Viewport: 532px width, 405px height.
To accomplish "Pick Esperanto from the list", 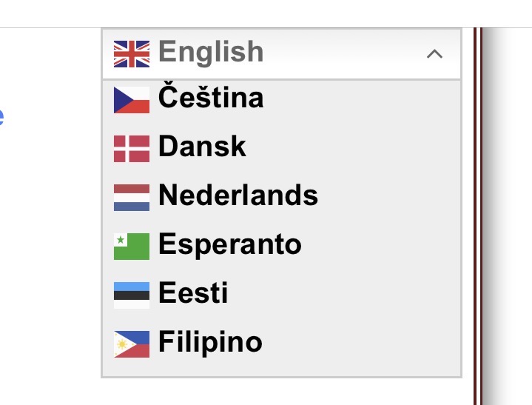I will coord(230,245).
